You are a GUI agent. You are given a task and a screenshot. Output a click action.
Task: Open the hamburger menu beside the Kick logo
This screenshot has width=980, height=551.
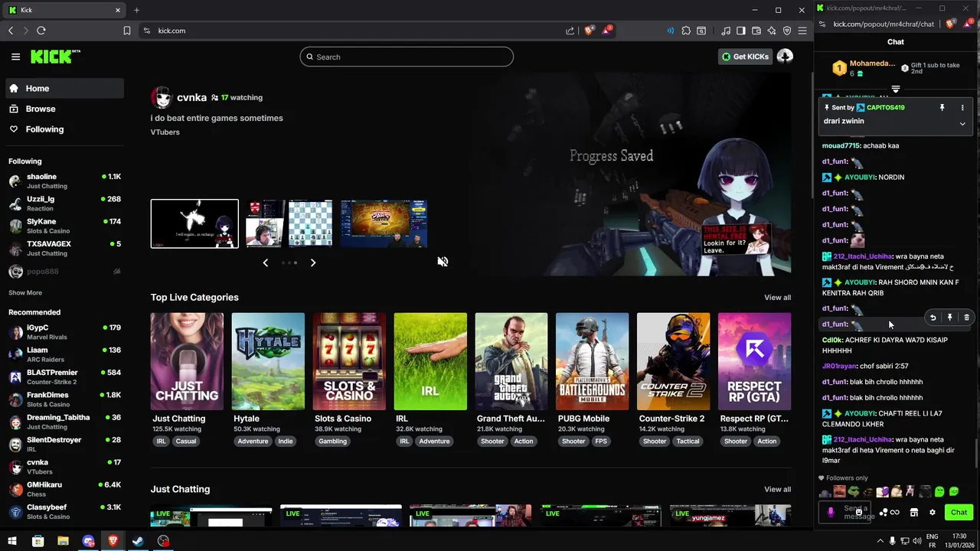point(15,57)
